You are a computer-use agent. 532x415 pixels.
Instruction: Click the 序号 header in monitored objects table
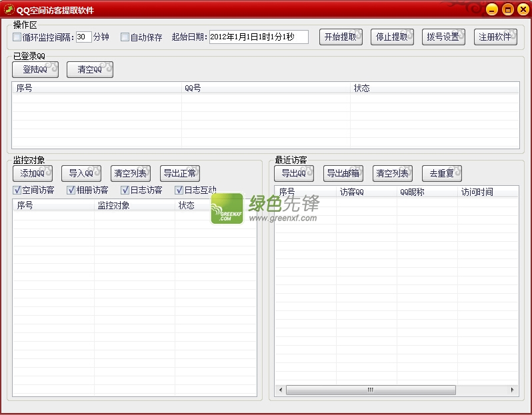[53, 205]
